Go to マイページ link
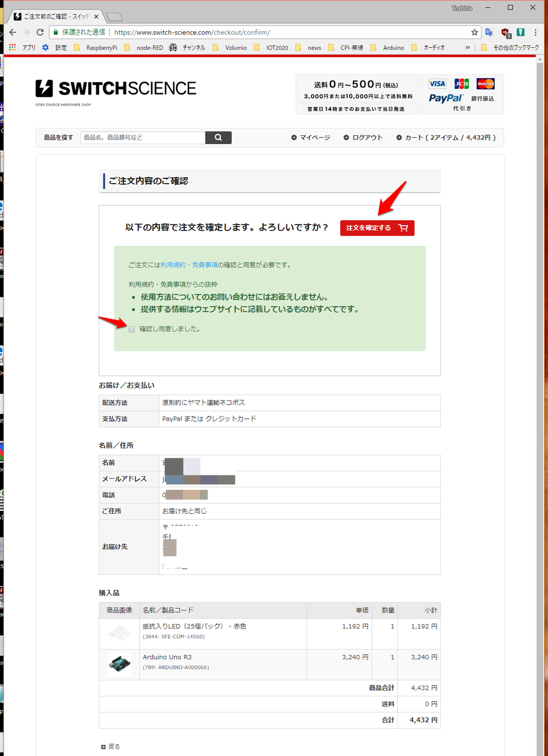The width and height of the screenshot is (548, 756). pyautogui.click(x=310, y=138)
